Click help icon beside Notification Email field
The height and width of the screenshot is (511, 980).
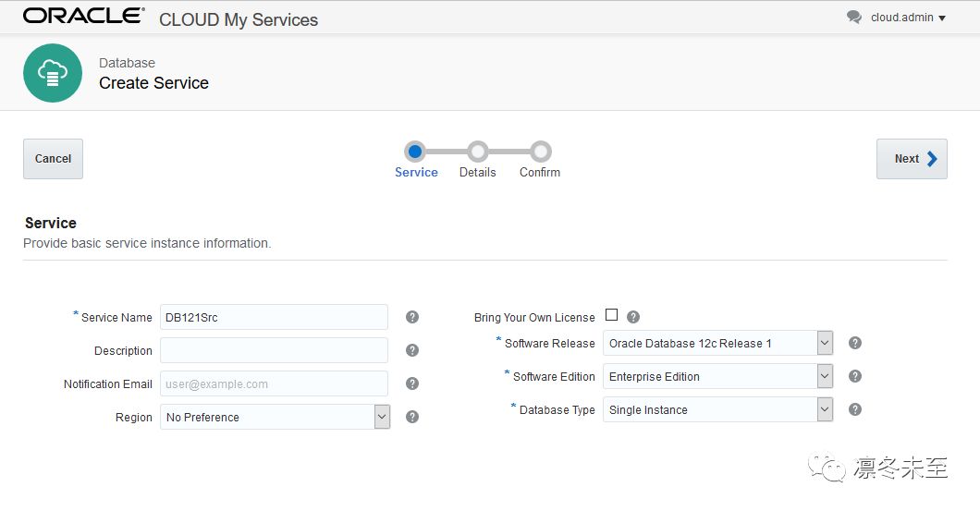[412, 383]
